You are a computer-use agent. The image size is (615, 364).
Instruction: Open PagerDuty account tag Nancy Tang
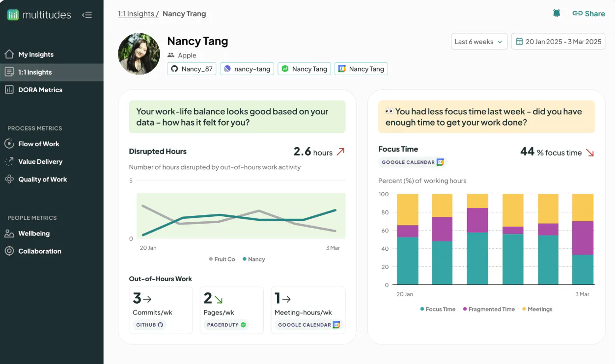pos(304,69)
